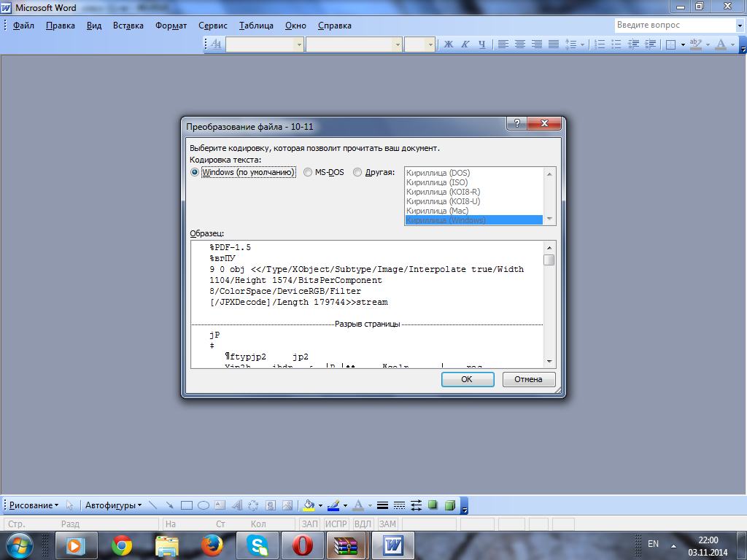Viewport: 747px width, 560px height.
Task: Click the Отмена button
Action: tap(528, 379)
